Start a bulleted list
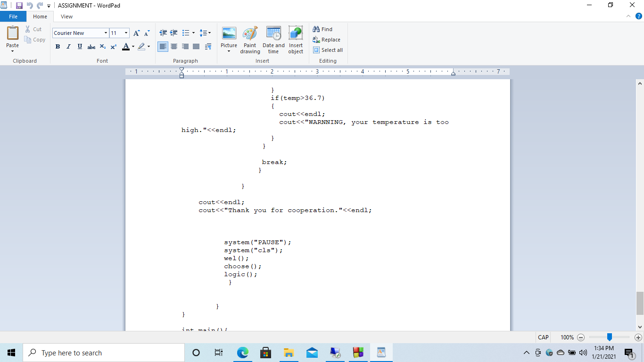The width and height of the screenshot is (644, 362). pyautogui.click(x=185, y=33)
